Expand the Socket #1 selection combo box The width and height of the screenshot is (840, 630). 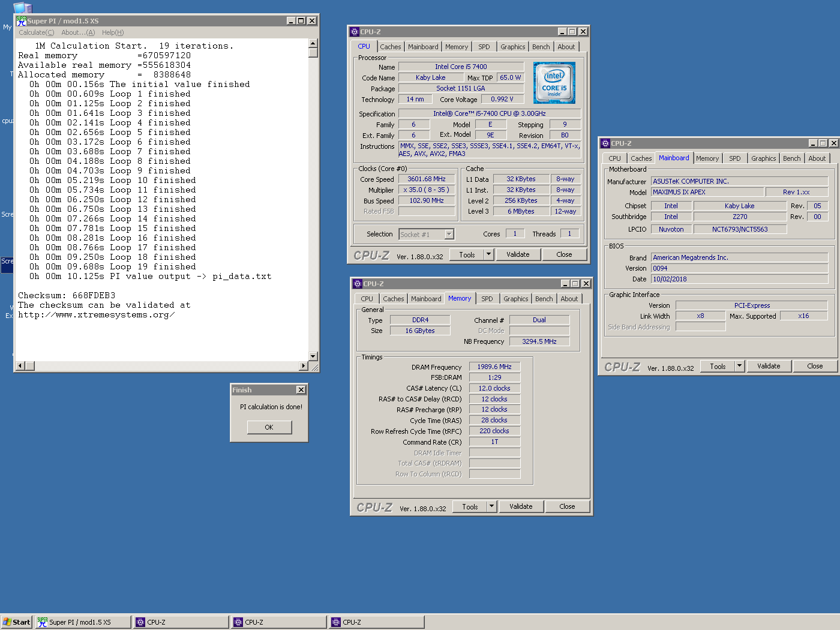tap(449, 234)
